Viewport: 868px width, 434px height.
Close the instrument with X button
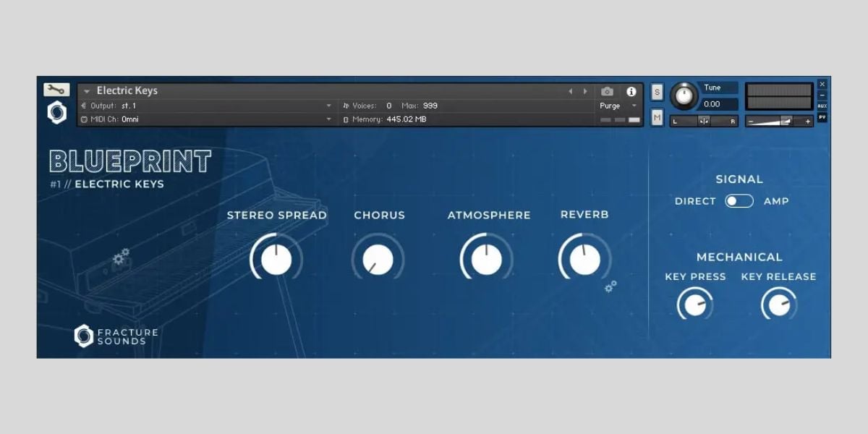click(x=822, y=84)
